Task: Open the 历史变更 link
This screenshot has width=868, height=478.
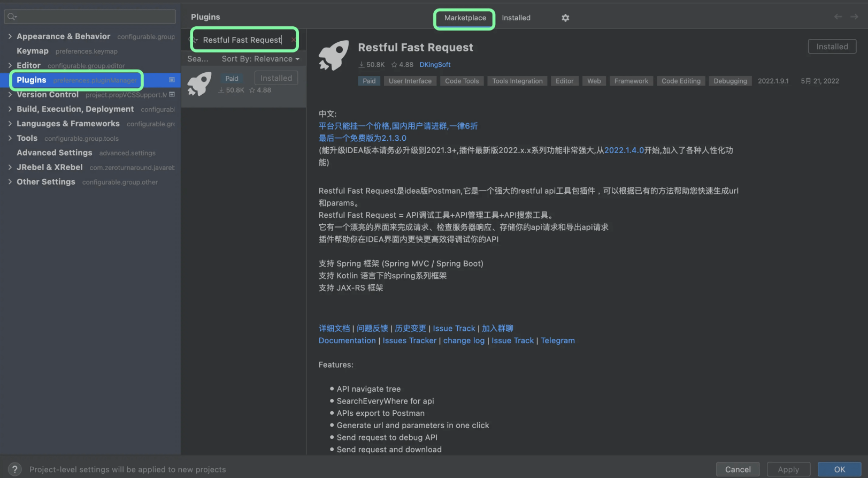Action: [x=410, y=328]
